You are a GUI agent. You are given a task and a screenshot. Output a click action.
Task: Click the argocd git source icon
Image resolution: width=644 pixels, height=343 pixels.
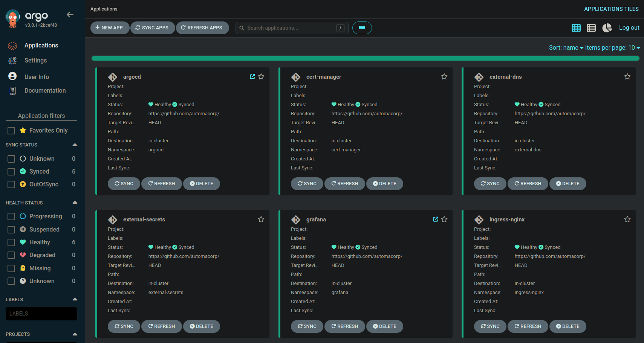tap(113, 77)
